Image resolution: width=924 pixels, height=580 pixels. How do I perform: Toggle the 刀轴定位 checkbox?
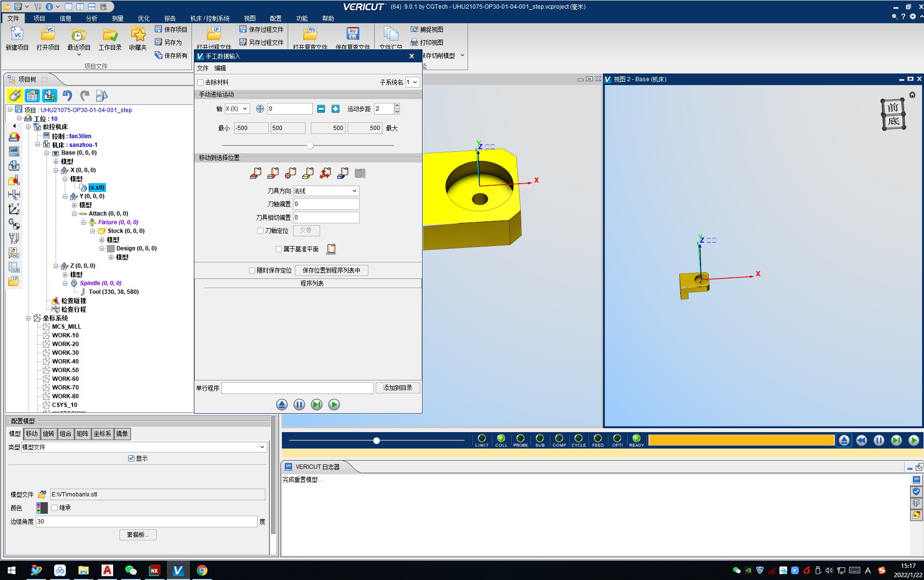(261, 231)
